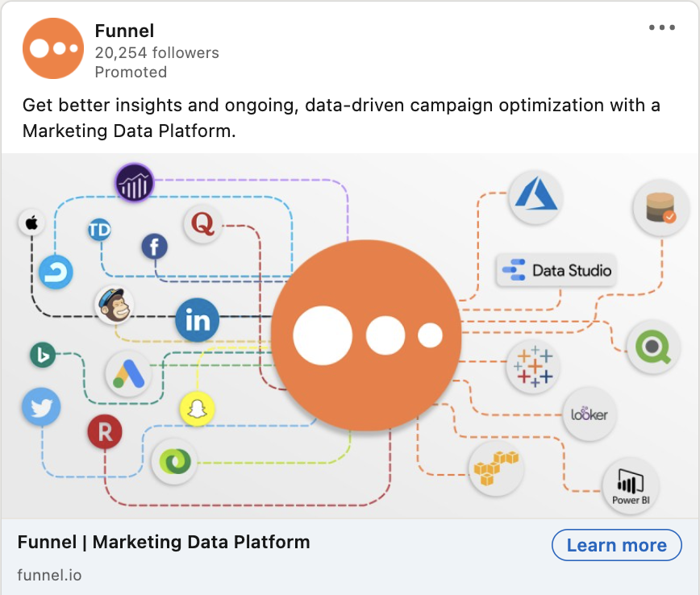Click the Tableau plus-pattern icon
This screenshot has width=700, height=595.
pyautogui.click(x=533, y=366)
